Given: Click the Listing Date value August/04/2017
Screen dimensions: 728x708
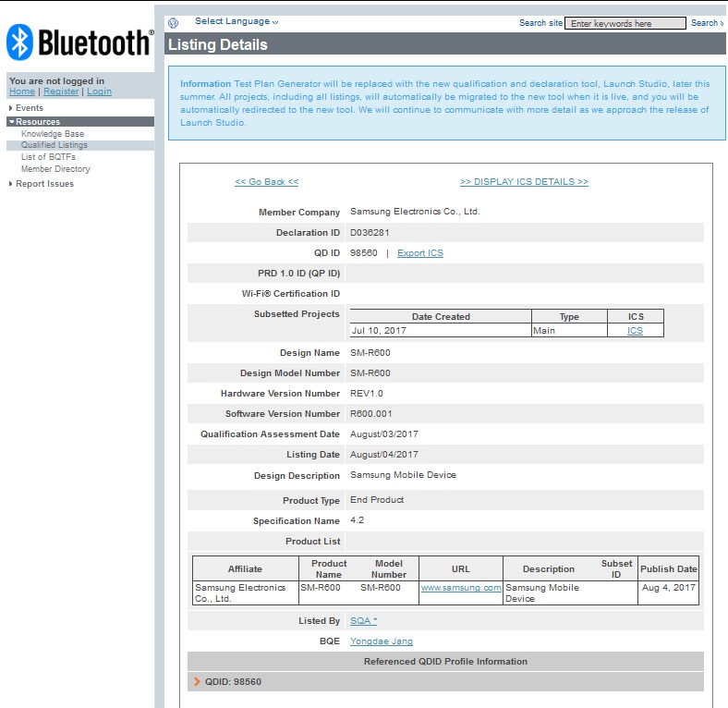Looking at the screenshot, I should 384,455.
